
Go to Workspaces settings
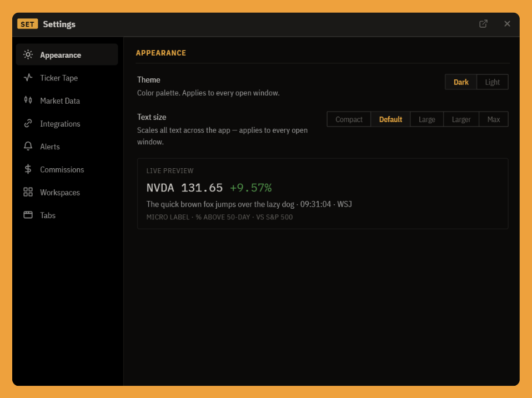tap(67, 192)
